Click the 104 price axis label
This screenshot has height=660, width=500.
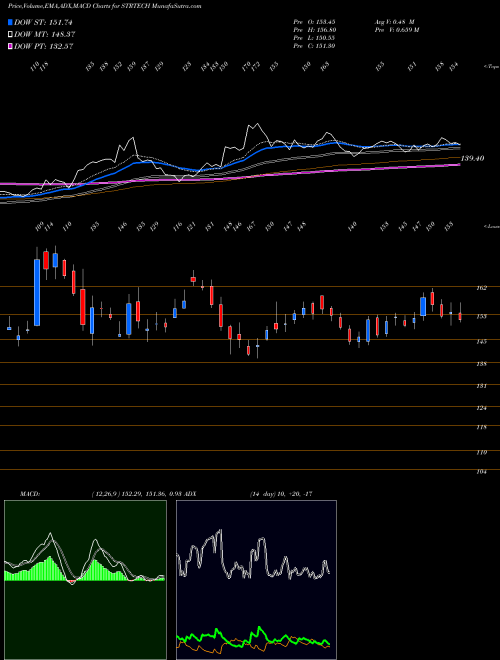click(x=482, y=472)
